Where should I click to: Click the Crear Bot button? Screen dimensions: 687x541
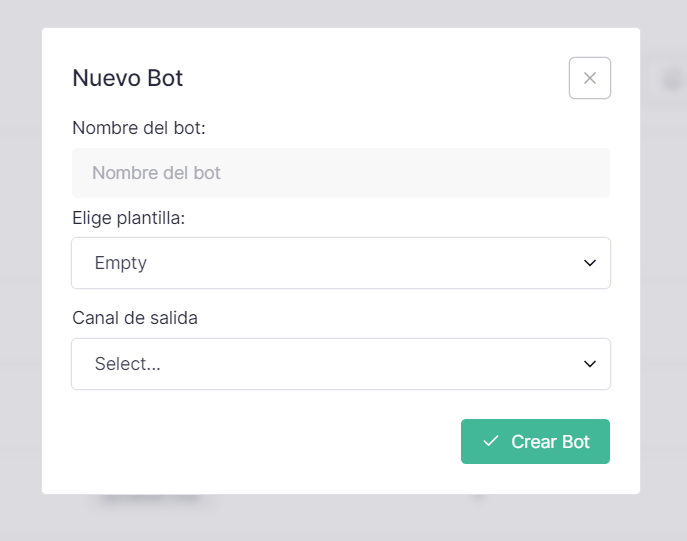point(535,442)
